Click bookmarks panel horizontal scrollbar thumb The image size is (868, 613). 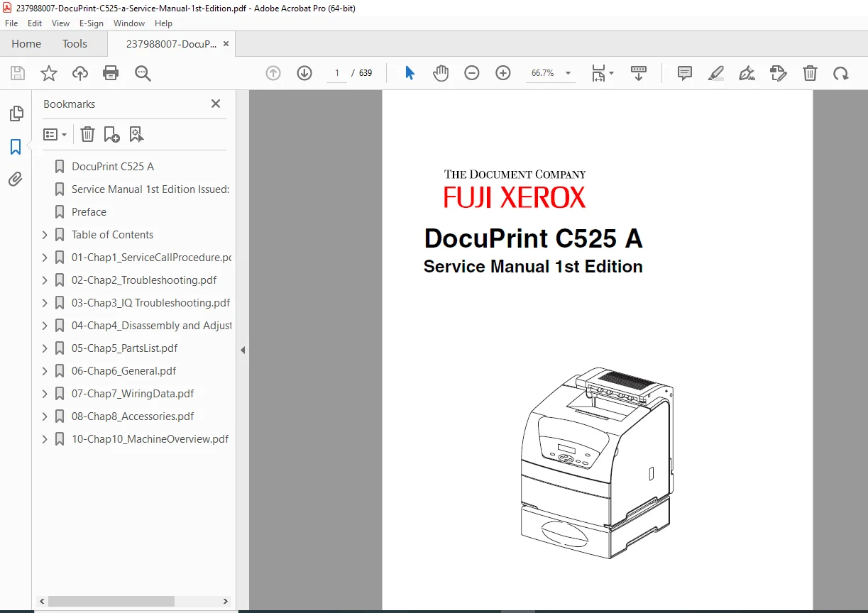point(111,601)
